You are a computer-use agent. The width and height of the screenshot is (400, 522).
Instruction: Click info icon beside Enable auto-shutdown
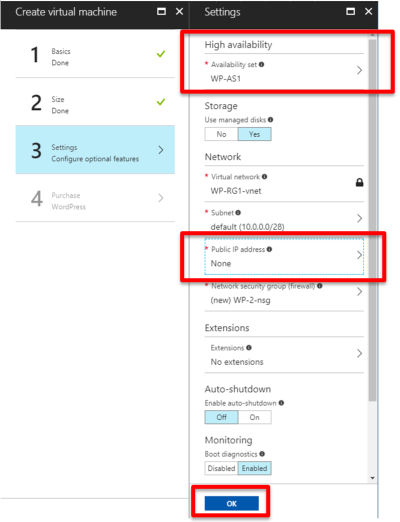pos(281,403)
